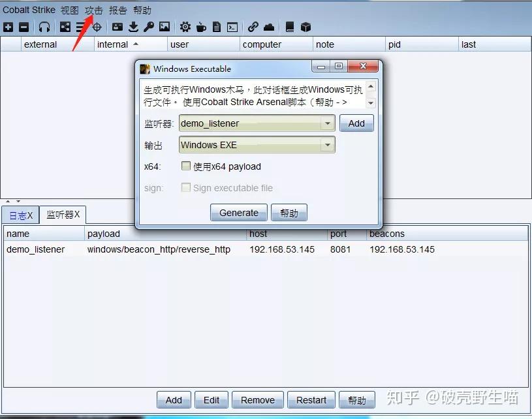
Task: Click the pid column header
Action: [x=422, y=44]
